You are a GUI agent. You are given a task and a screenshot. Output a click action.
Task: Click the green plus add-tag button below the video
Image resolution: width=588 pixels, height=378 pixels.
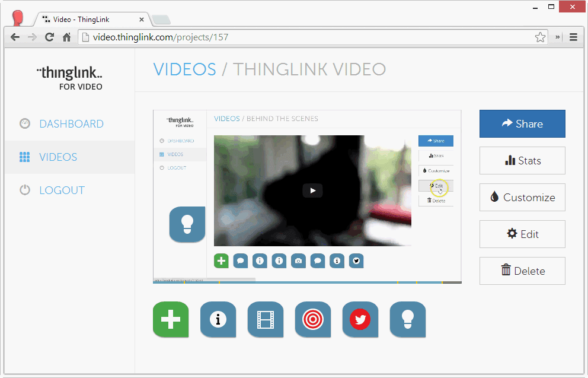(x=171, y=319)
